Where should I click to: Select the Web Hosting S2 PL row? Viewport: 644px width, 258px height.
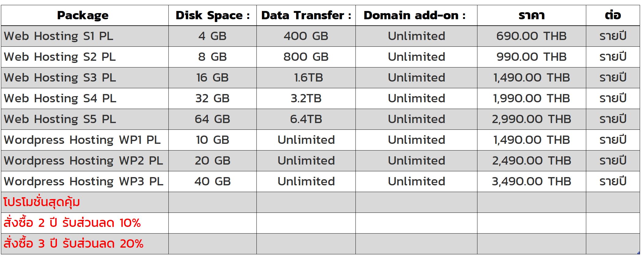click(320, 57)
